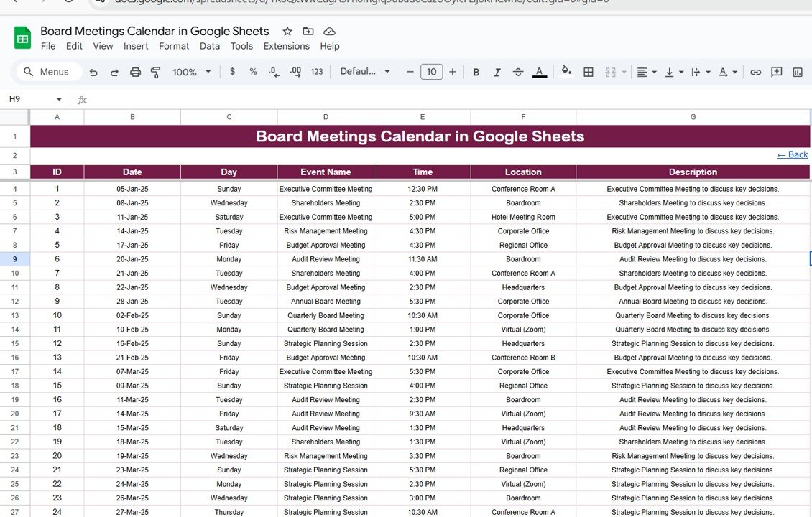Move document using folder icon
Viewport: 812px width, 517px height.
point(308,31)
